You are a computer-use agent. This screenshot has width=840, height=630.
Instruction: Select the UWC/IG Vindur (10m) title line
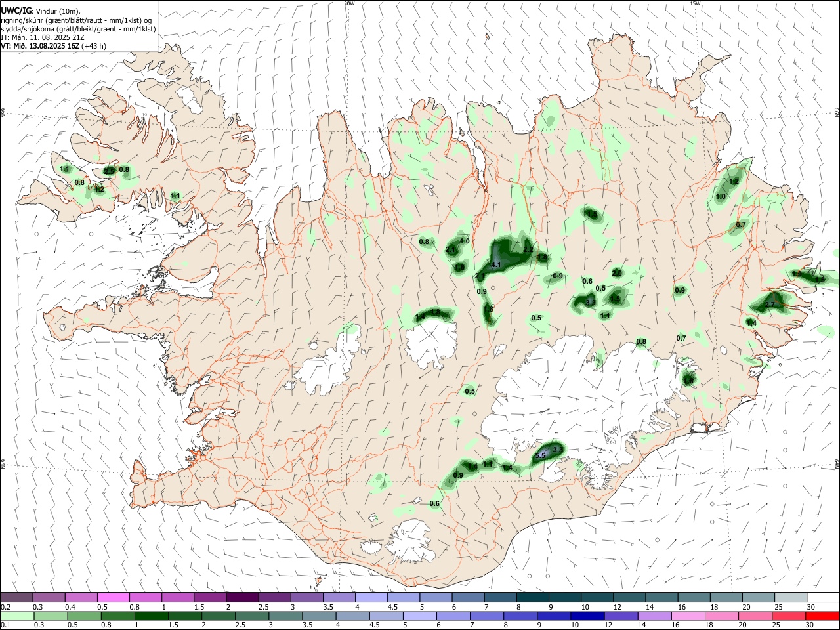tap(41, 10)
